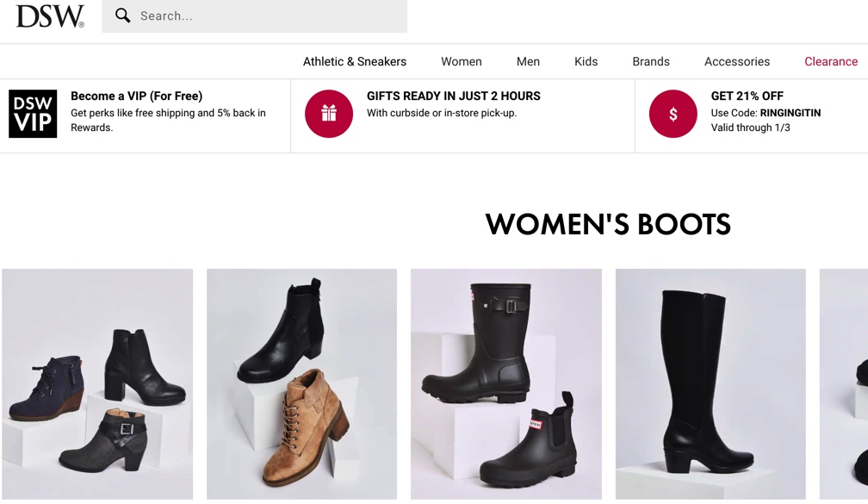Click the red gift box icon
The height and width of the screenshot is (504, 868).
click(x=329, y=114)
